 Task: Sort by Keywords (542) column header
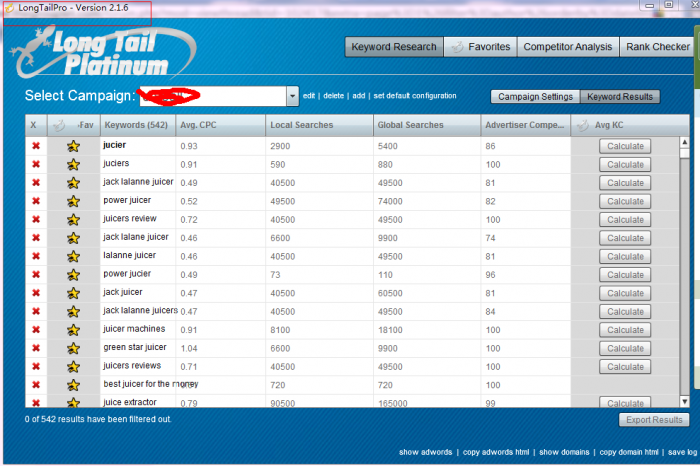point(138,125)
